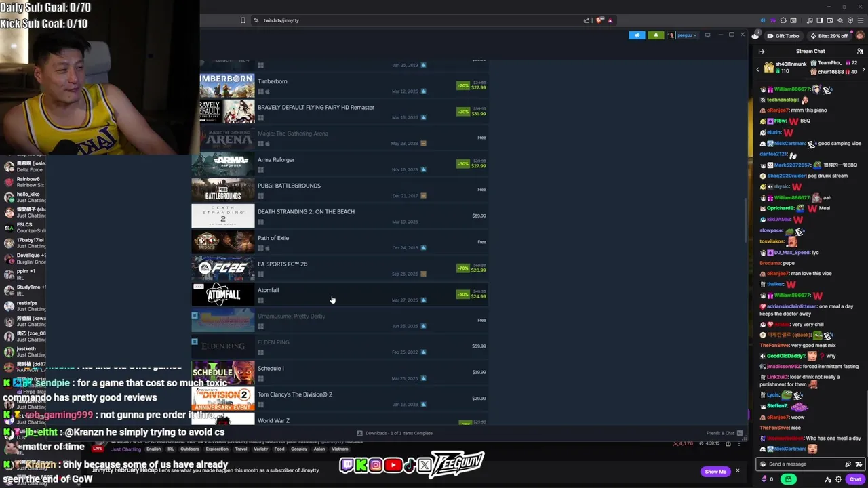Open the Path of Exile entry

pyautogui.click(x=339, y=243)
